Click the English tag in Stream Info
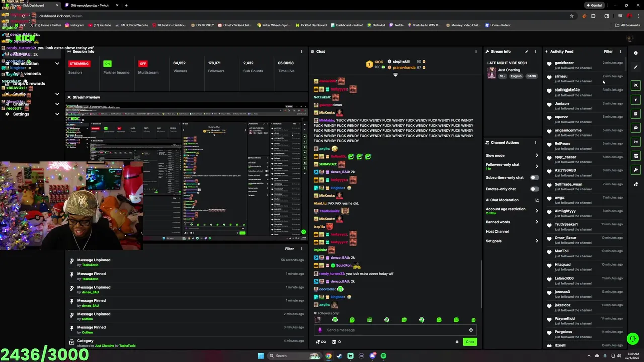 click(x=516, y=76)
